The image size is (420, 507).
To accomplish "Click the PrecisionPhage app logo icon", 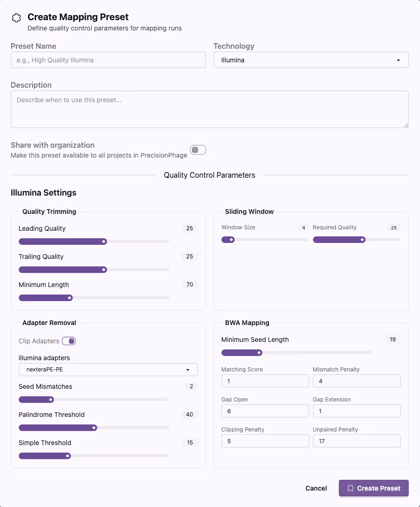I will (x=16, y=17).
